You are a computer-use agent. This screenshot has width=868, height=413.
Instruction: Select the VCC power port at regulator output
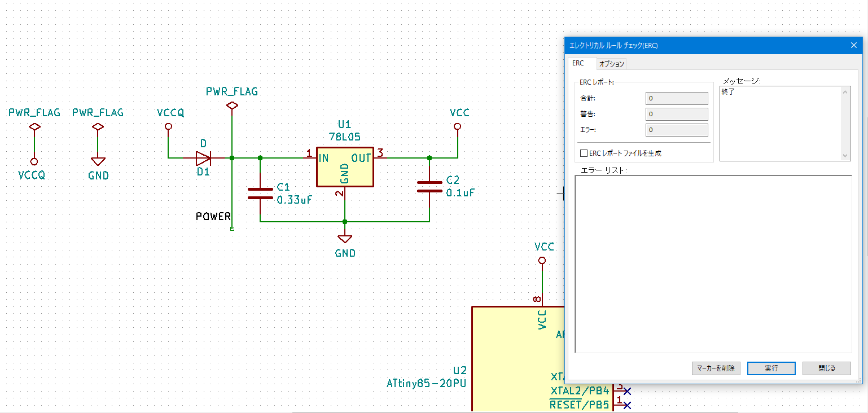pyautogui.click(x=457, y=127)
